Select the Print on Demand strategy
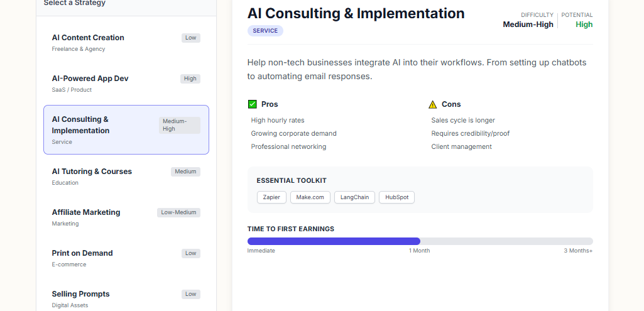 (126, 258)
